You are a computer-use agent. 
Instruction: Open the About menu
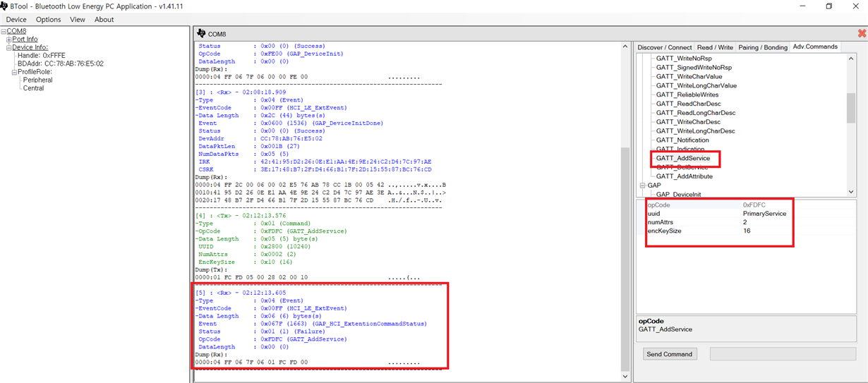[104, 20]
